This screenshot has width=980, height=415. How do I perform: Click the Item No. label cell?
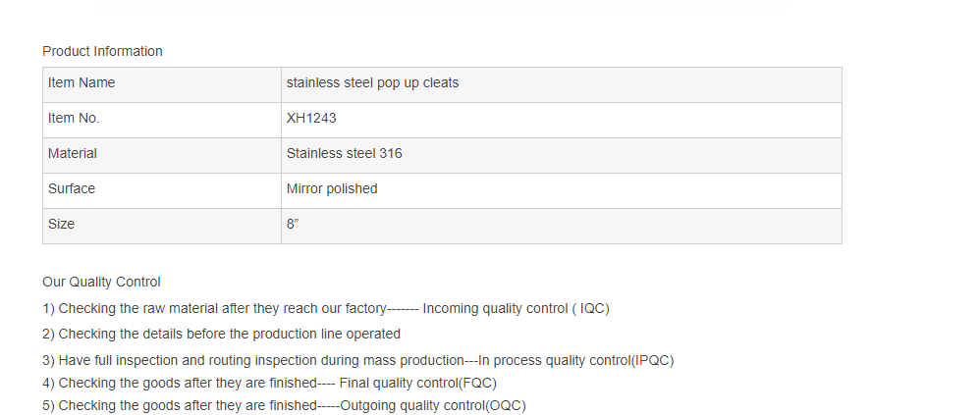tap(74, 119)
